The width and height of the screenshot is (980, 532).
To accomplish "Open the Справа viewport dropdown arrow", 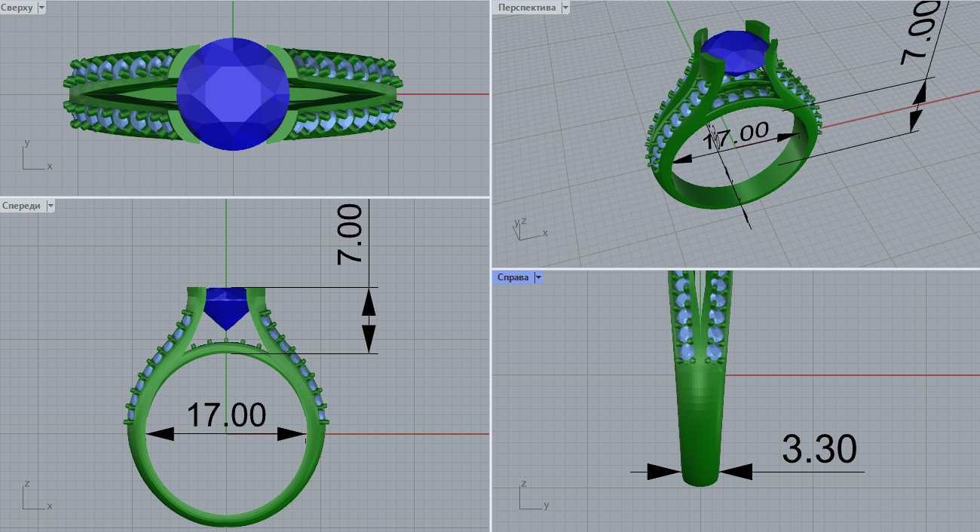I will (x=537, y=277).
